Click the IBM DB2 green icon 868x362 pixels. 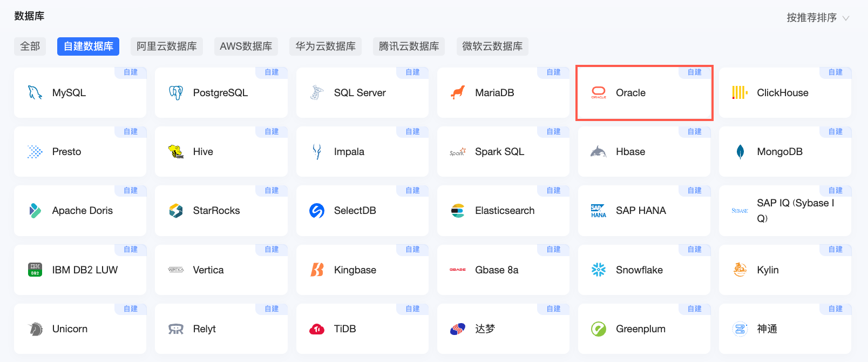[35, 270]
